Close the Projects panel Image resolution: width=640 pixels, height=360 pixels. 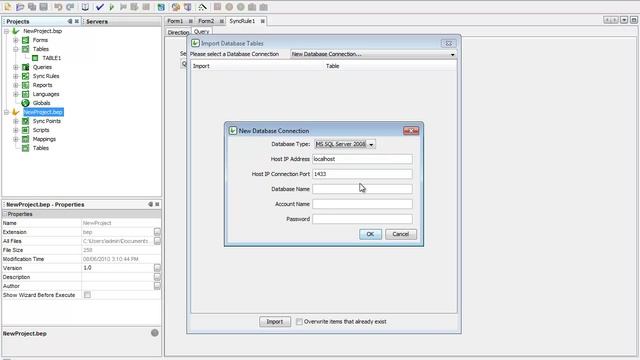point(77,21)
